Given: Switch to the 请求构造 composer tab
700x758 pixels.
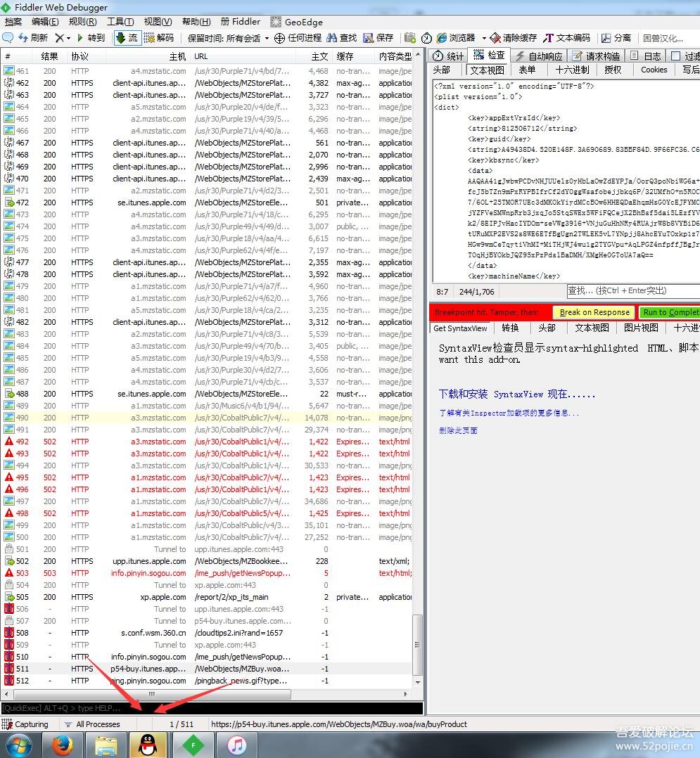Looking at the screenshot, I should tap(597, 56).
